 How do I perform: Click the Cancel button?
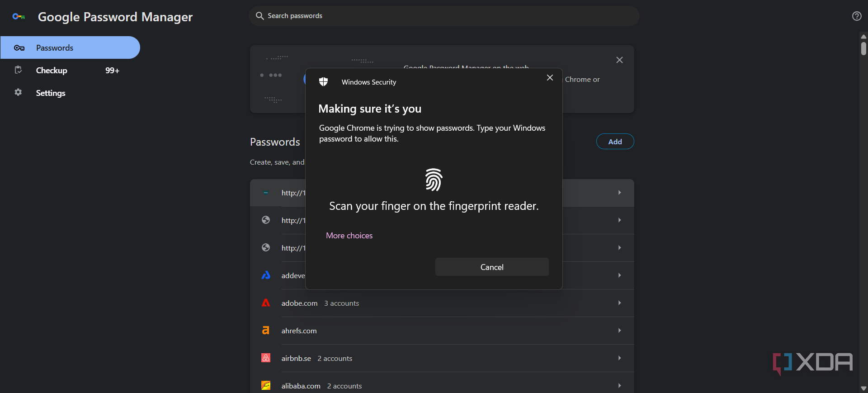[492, 267]
